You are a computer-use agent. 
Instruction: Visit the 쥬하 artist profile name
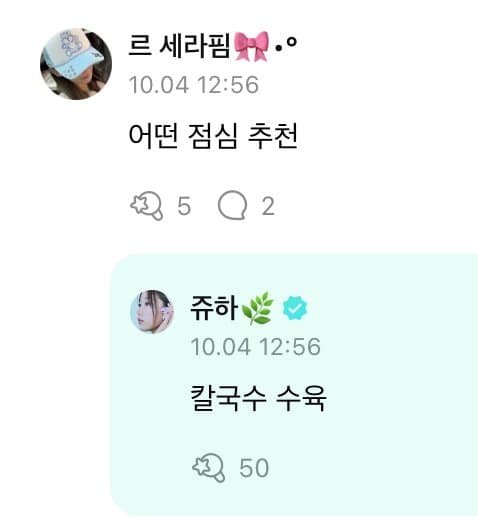214,308
